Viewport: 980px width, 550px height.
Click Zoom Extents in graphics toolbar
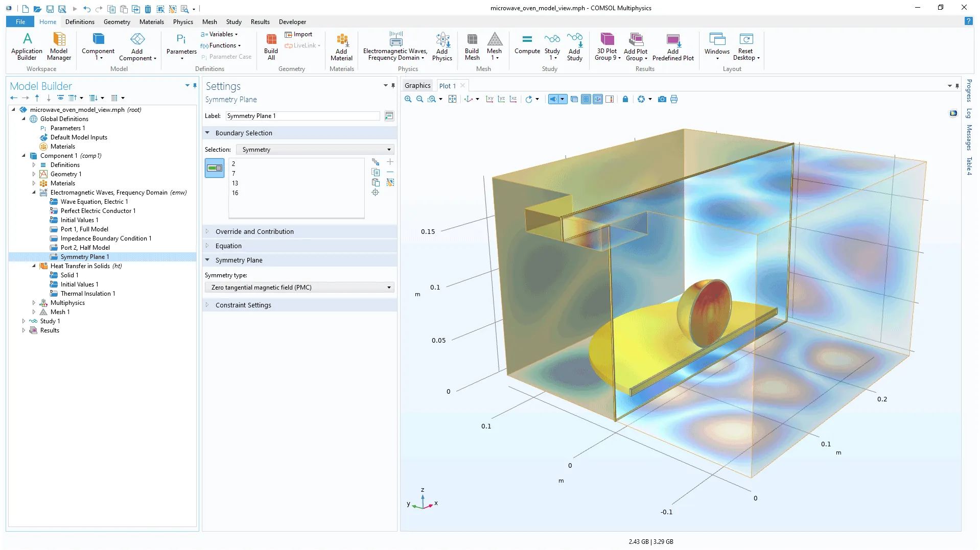click(452, 99)
